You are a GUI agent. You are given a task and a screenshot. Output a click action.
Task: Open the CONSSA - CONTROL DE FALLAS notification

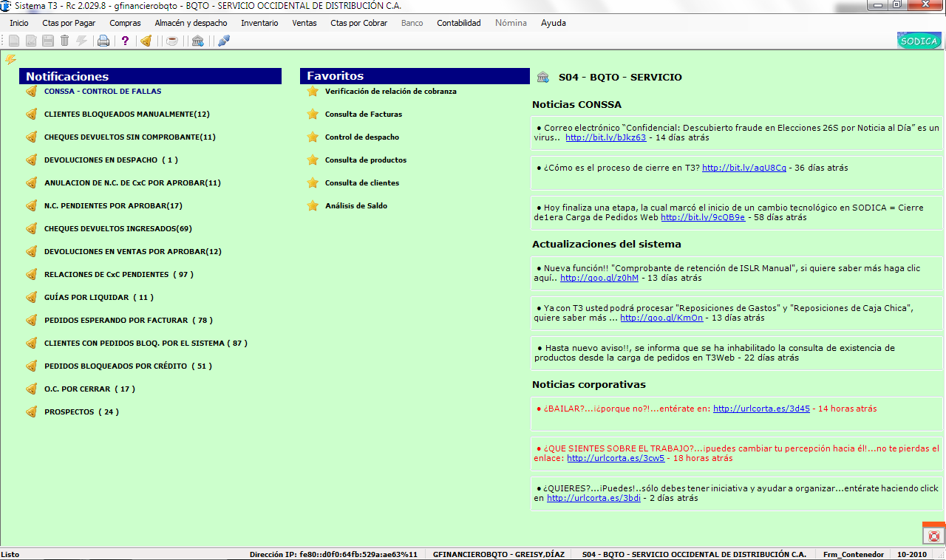(103, 92)
